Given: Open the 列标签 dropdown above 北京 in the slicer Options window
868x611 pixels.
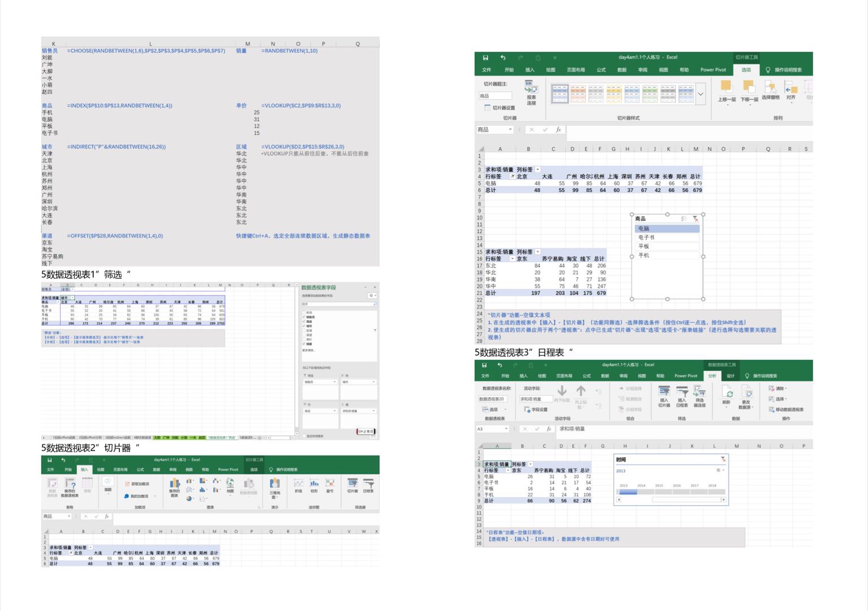Looking at the screenshot, I should click(x=538, y=170).
